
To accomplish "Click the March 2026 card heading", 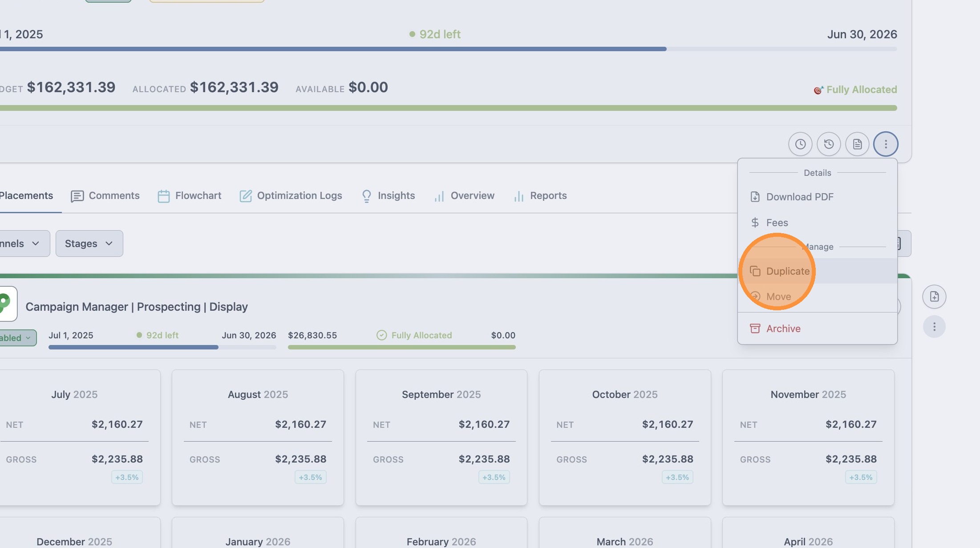I will click(x=625, y=542).
